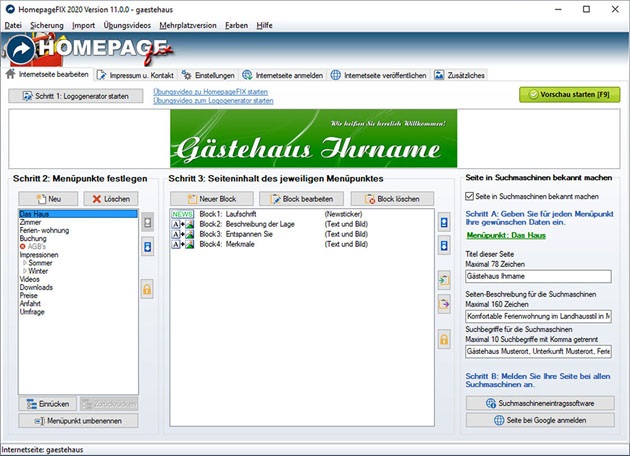The width and height of the screenshot is (630, 456).
Task: Open the Sicherung menu
Action: point(47,25)
